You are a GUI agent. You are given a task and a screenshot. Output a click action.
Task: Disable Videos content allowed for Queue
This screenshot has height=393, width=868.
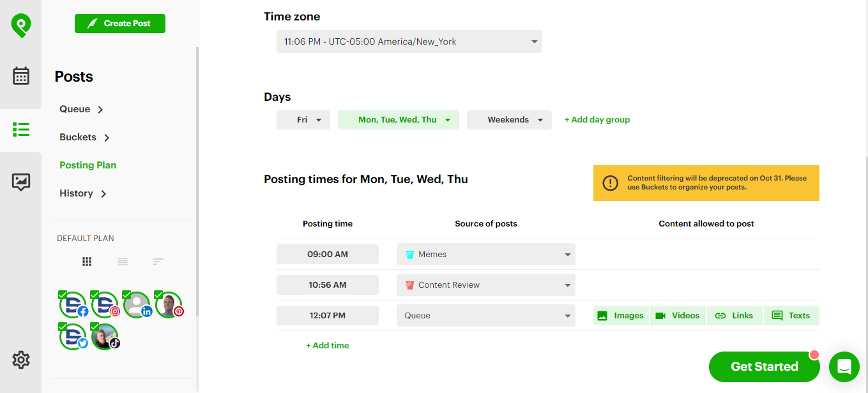[678, 315]
